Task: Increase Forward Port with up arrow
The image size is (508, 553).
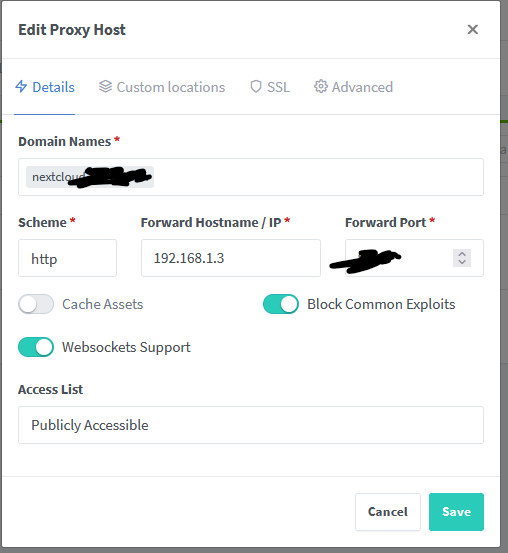Action: pyautogui.click(x=462, y=254)
